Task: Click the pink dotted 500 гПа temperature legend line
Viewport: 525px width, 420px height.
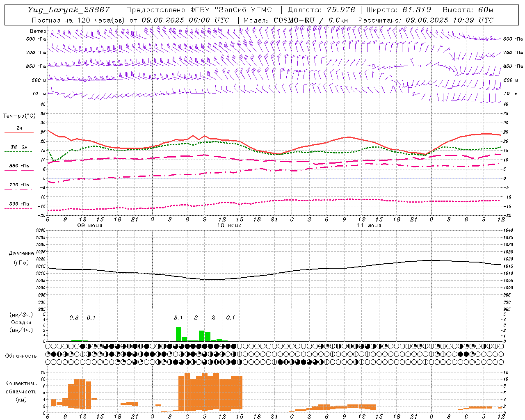Action: coord(18,208)
